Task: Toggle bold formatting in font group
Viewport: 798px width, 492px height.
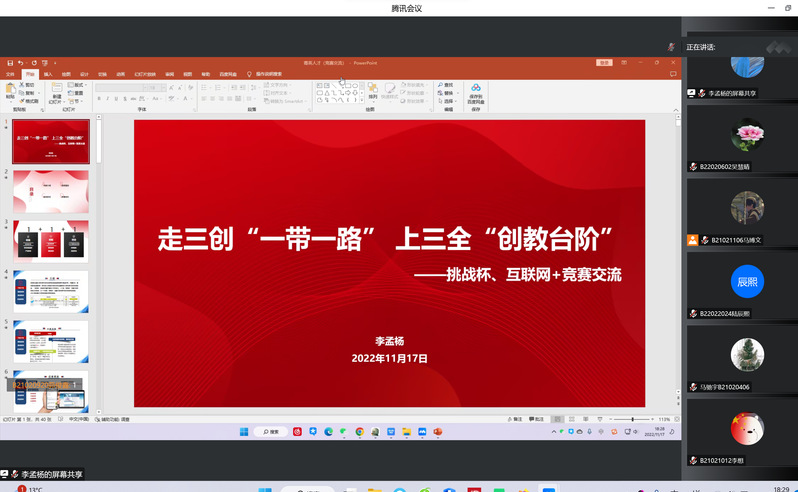Action: coord(99,99)
